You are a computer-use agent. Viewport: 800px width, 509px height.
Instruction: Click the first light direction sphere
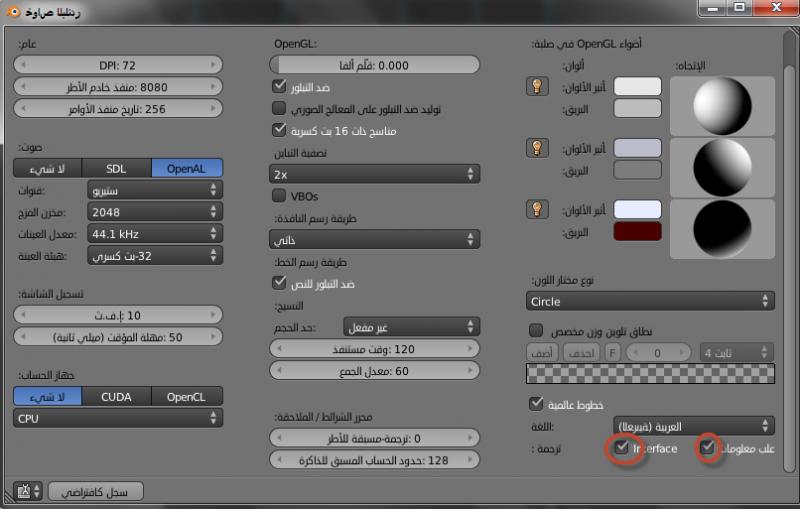[x=722, y=106]
